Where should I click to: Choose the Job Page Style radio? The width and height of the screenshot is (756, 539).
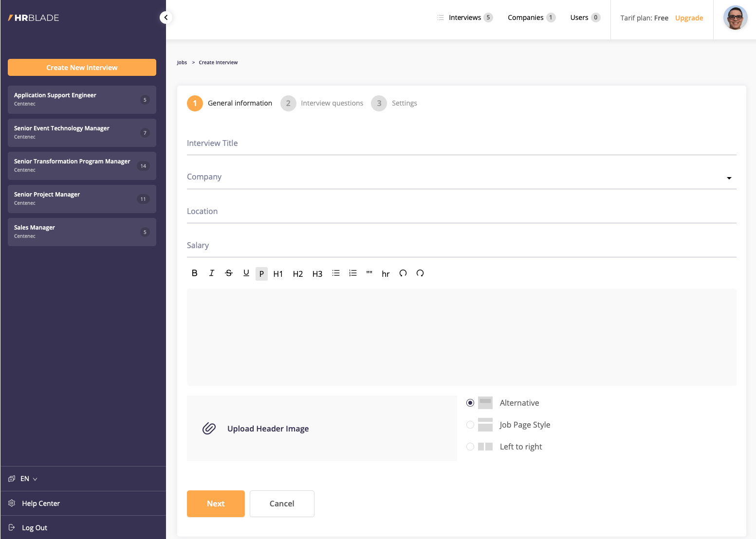(x=470, y=425)
